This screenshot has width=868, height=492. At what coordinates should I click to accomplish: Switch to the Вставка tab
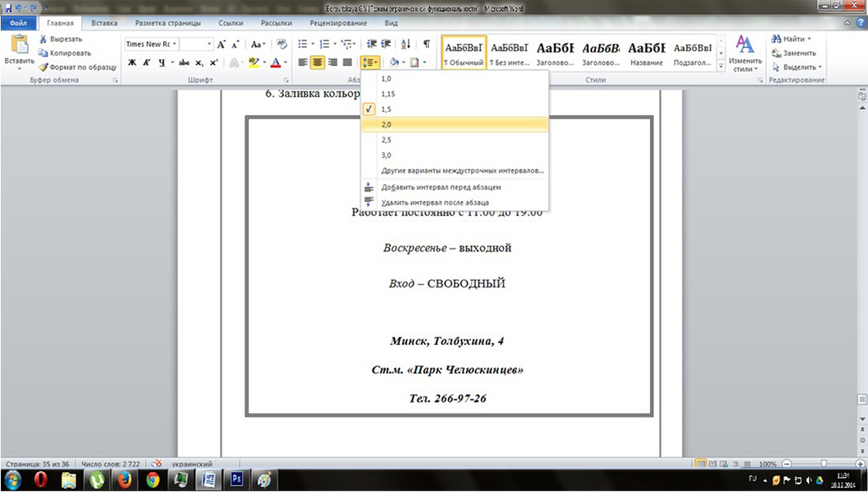click(x=104, y=23)
